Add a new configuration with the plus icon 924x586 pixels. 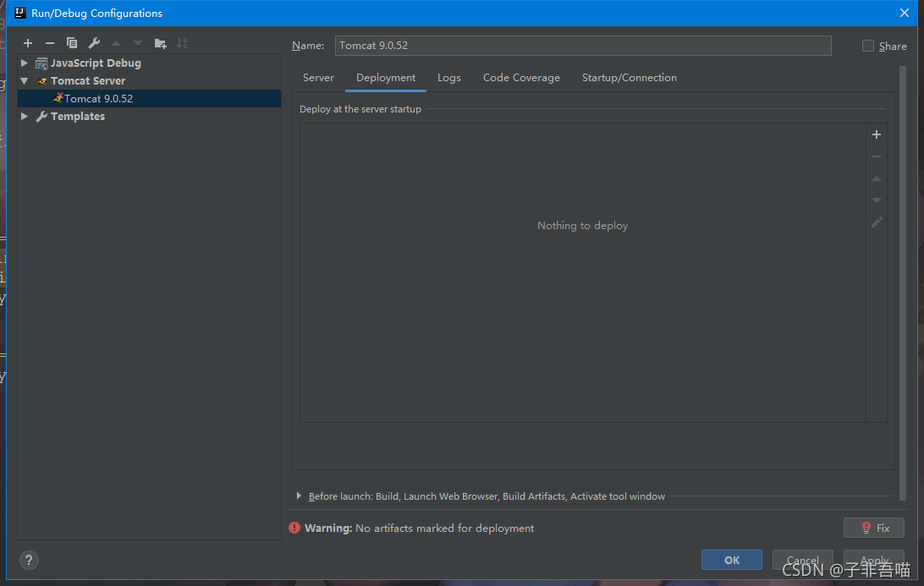(x=28, y=43)
